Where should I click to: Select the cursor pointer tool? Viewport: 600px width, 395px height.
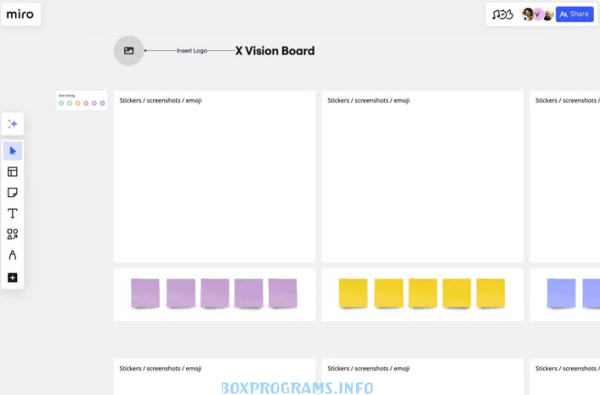click(x=13, y=151)
